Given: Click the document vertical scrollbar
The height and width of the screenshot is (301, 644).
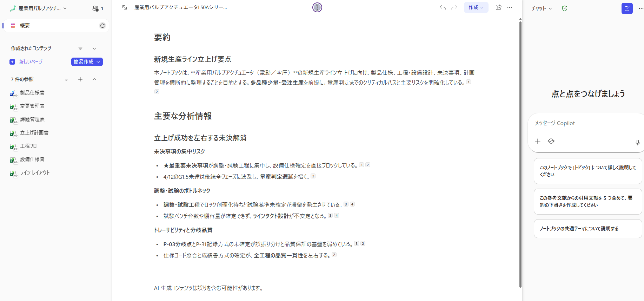Looking at the screenshot, I should click(520, 155).
